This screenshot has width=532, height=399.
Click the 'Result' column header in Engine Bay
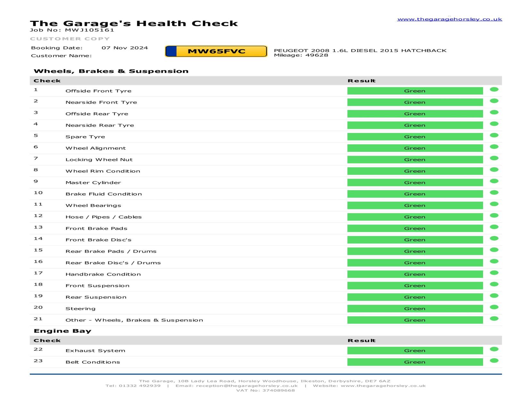(362, 341)
